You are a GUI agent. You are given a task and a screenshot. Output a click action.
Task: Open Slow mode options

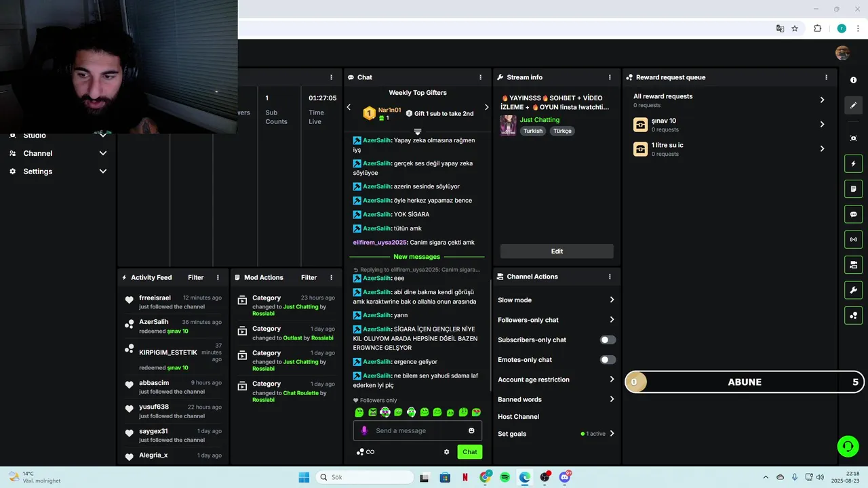pyautogui.click(x=556, y=300)
